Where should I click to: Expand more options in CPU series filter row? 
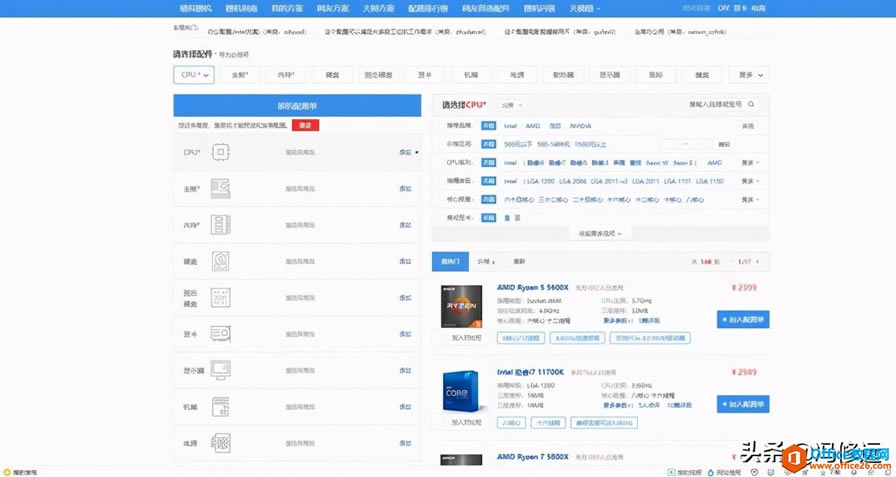[750, 163]
